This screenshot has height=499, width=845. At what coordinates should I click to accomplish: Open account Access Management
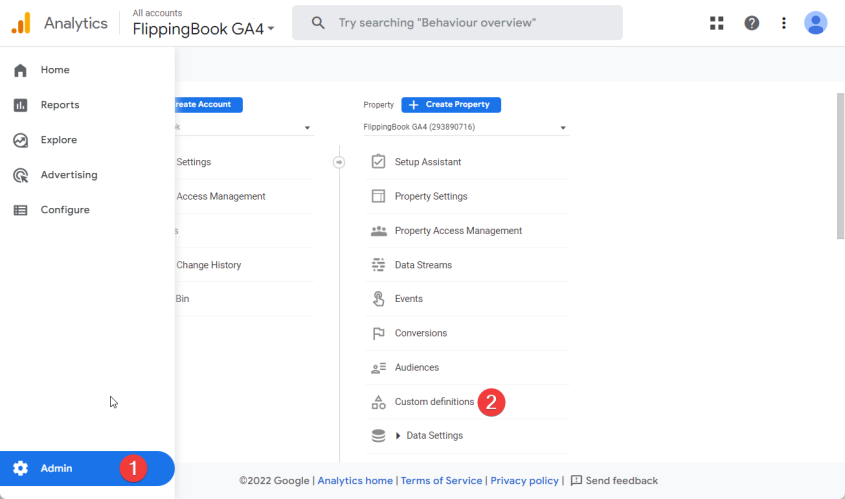(221, 196)
